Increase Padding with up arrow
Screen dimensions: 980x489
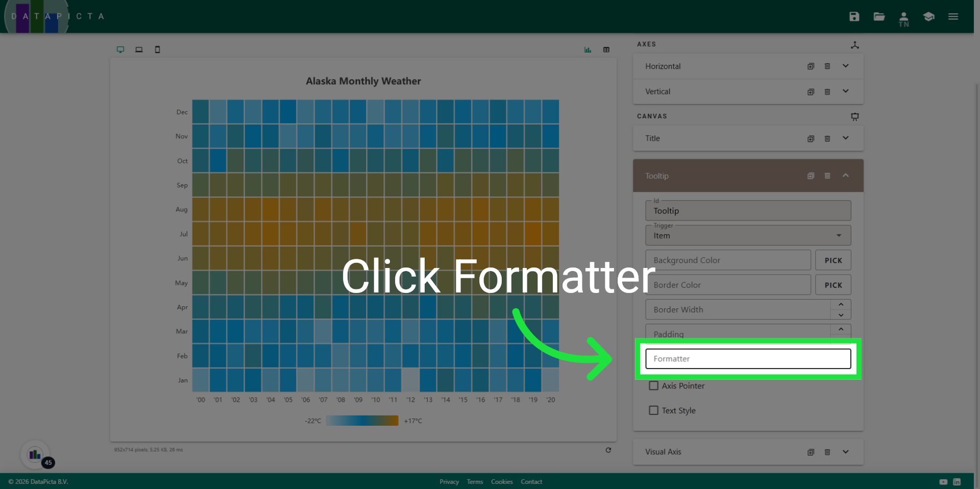point(841,329)
